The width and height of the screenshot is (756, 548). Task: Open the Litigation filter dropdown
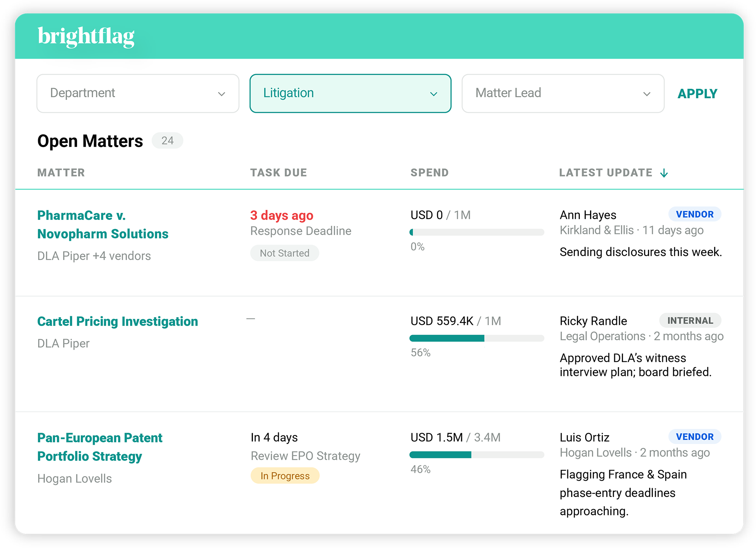[x=350, y=93]
